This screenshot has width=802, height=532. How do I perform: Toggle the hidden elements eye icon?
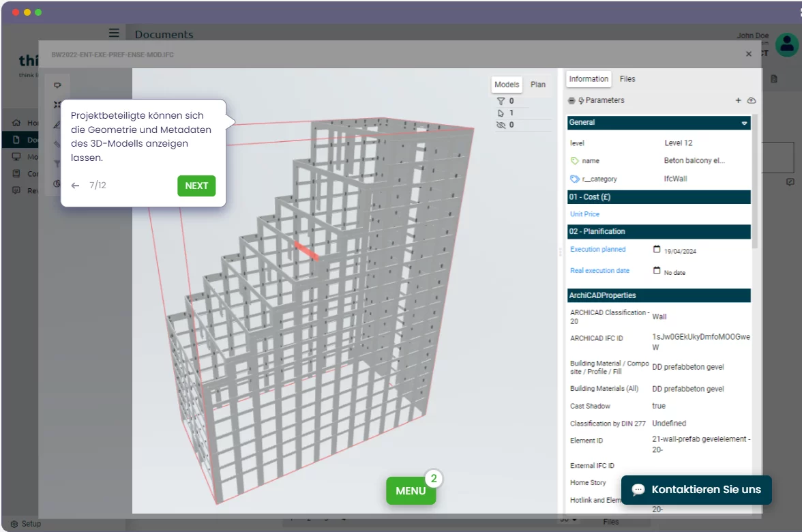(501, 125)
